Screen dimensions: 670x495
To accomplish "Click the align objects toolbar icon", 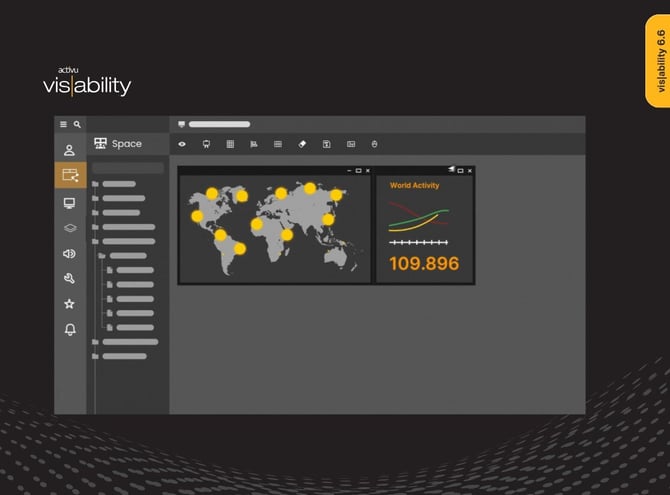I will (x=254, y=144).
